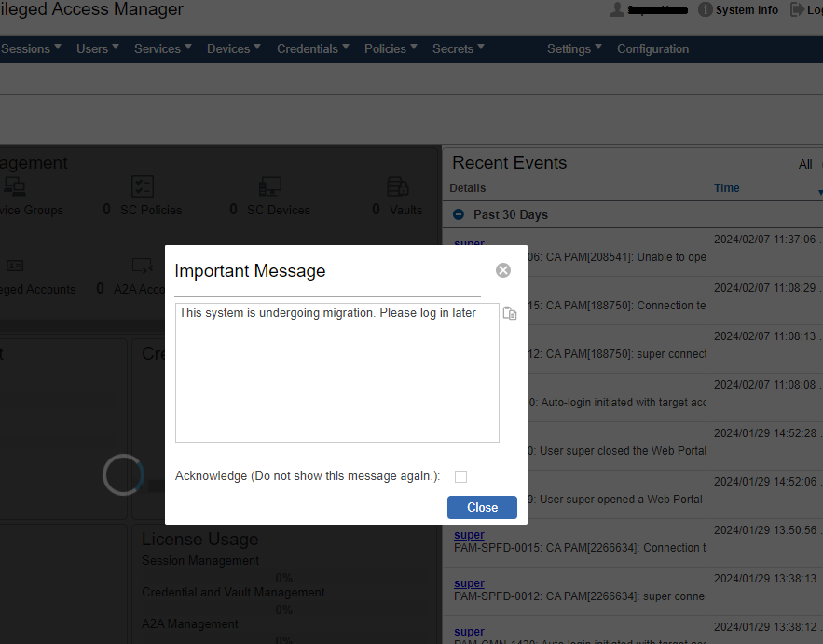Open System Info link text
823x644 pixels.
[x=747, y=10]
